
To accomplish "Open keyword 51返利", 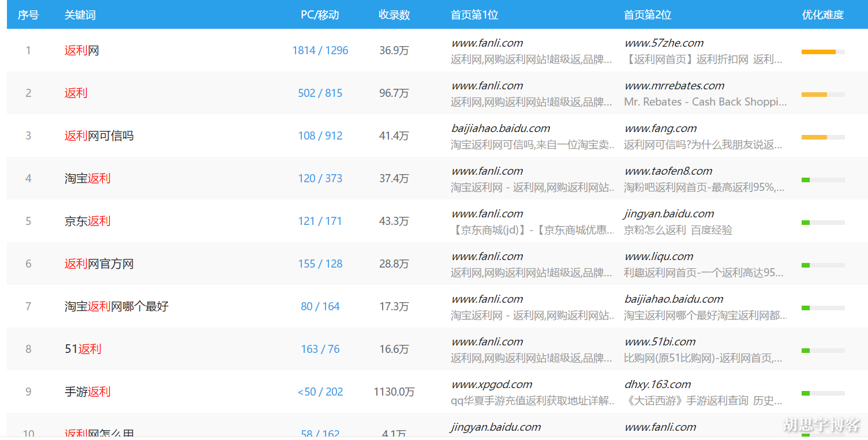I will point(83,349).
